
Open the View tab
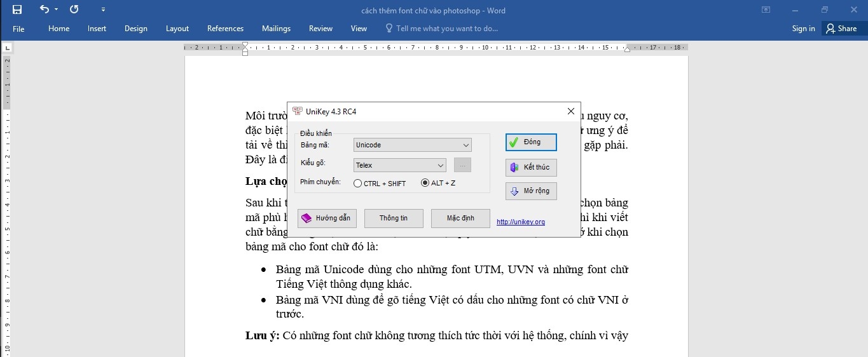pos(359,29)
